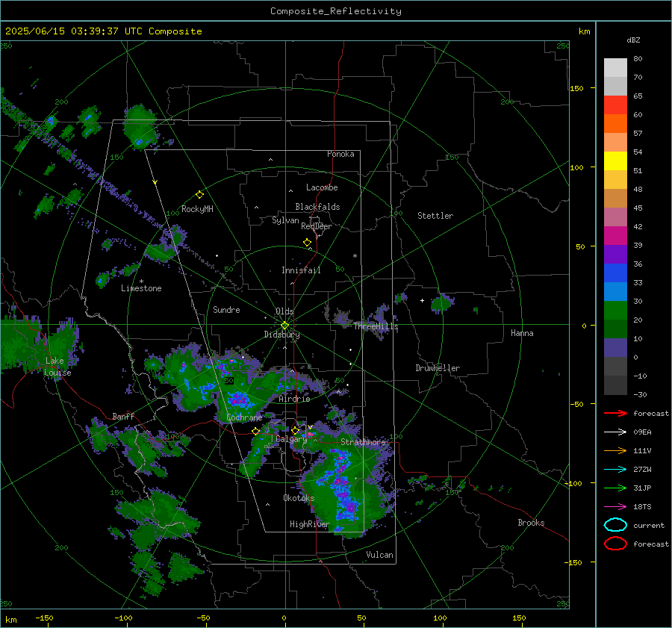Screen dimensions: 672x628
Task: Click the Brooks map label
Action: [531, 523]
